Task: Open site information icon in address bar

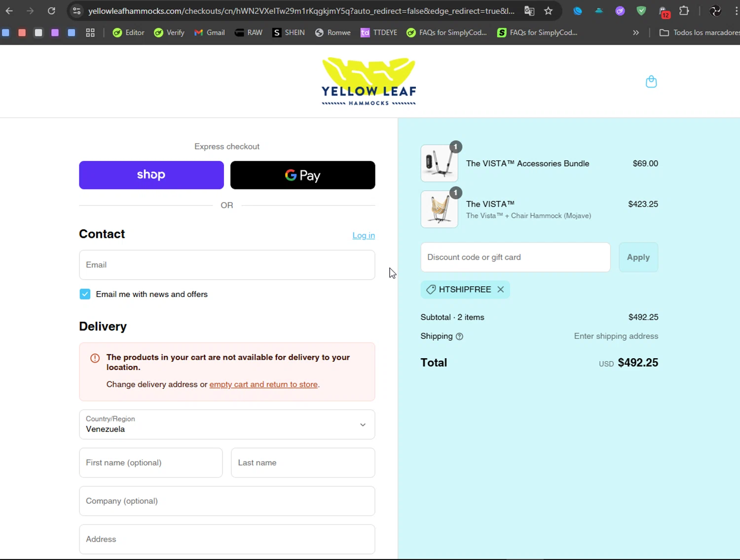Action: tap(76, 11)
